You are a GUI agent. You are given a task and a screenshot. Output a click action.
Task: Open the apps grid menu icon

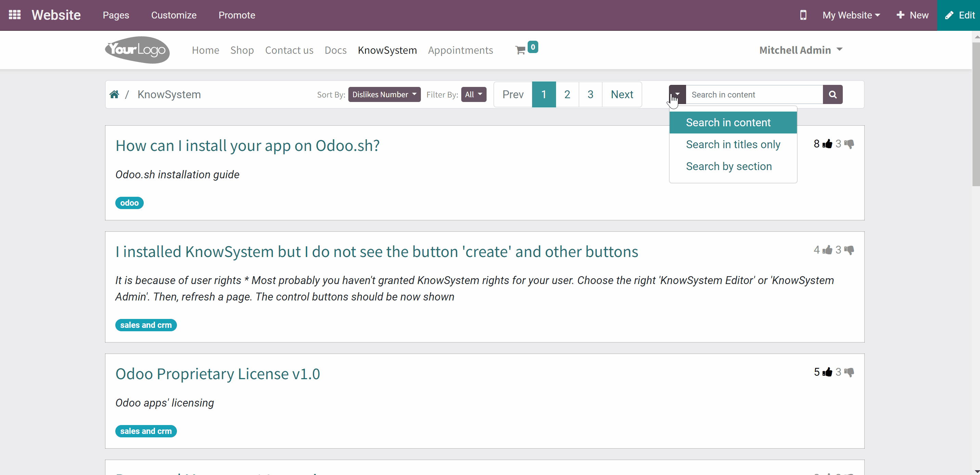pos(14,15)
